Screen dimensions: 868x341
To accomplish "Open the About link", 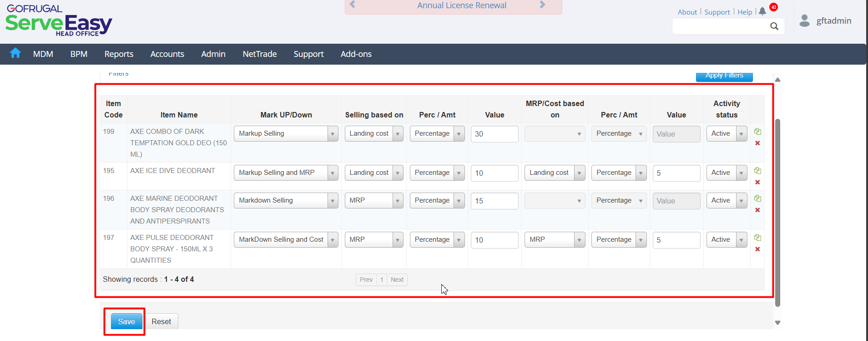I will (x=687, y=12).
